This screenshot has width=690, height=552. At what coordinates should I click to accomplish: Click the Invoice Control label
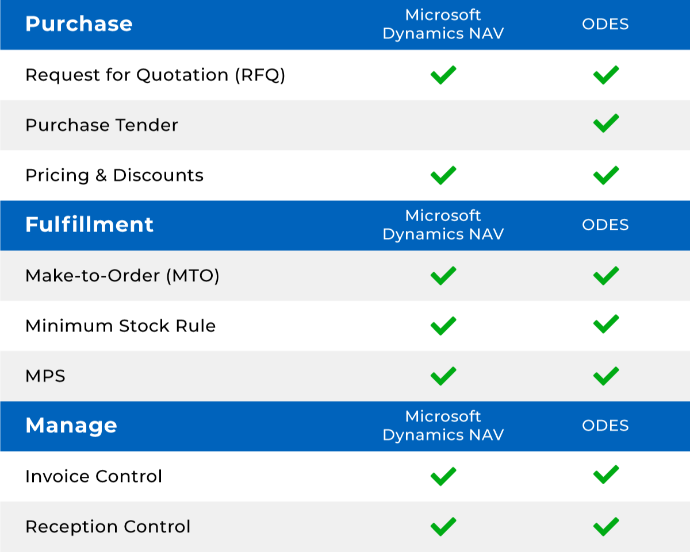(x=94, y=476)
